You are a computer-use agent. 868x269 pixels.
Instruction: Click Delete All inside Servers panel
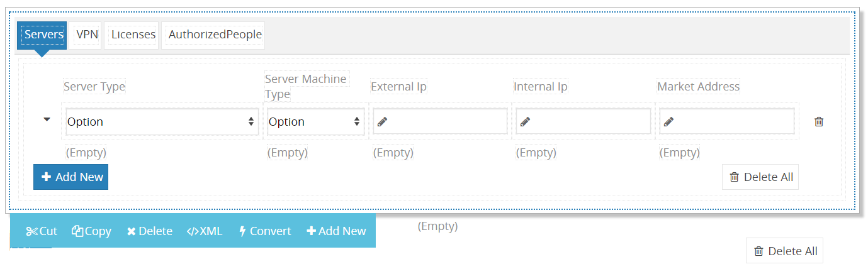[x=760, y=177]
